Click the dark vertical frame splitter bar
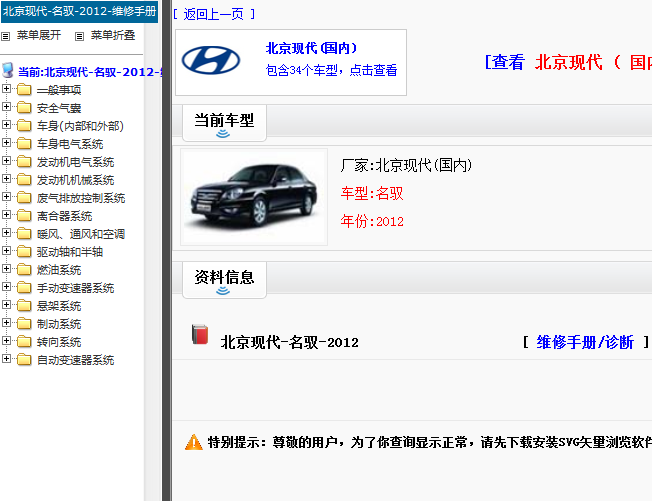 (167, 250)
